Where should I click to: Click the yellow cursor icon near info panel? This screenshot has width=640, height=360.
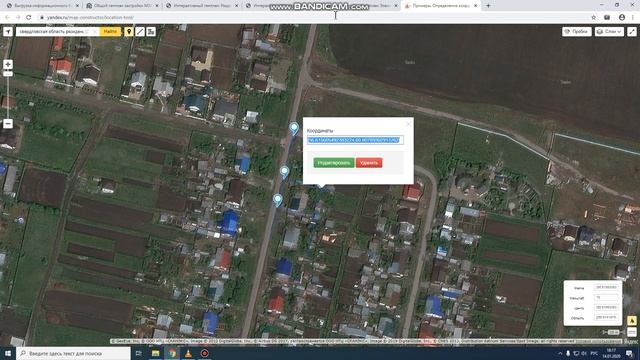click(x=632, y=321)
